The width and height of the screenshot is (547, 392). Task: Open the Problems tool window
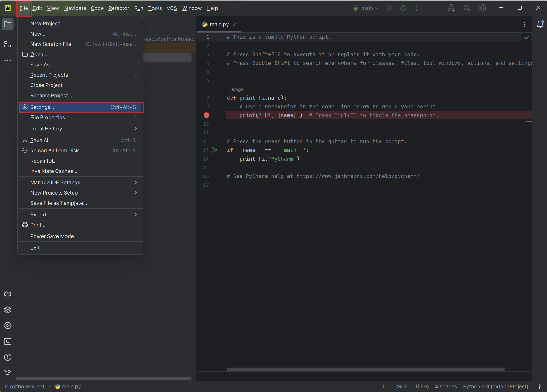(8, 357)
